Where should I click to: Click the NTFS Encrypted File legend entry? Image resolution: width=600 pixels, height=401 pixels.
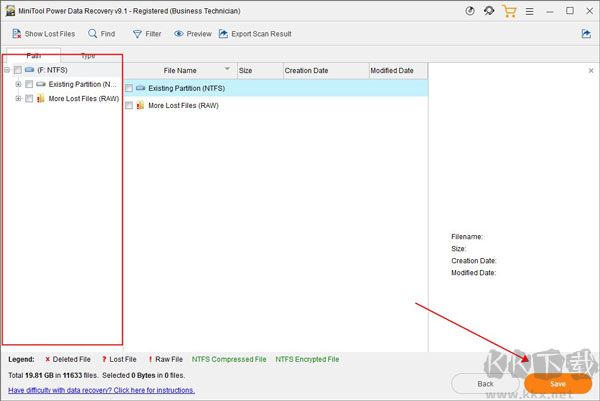307,359
